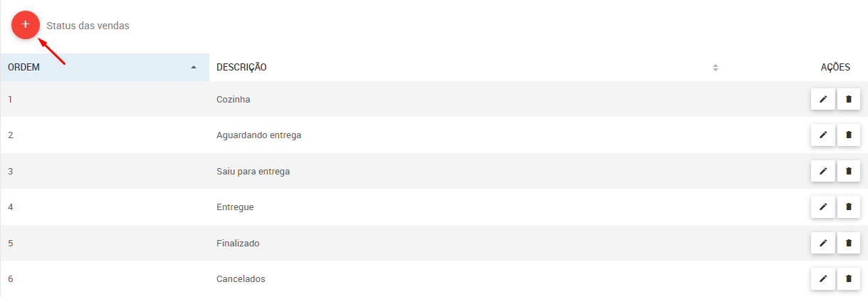The height and width of the screenshot is (297, 868).
Task: Toggle the sort arrows beside DESCRIÇÃO
Action: tap(716, 68)
